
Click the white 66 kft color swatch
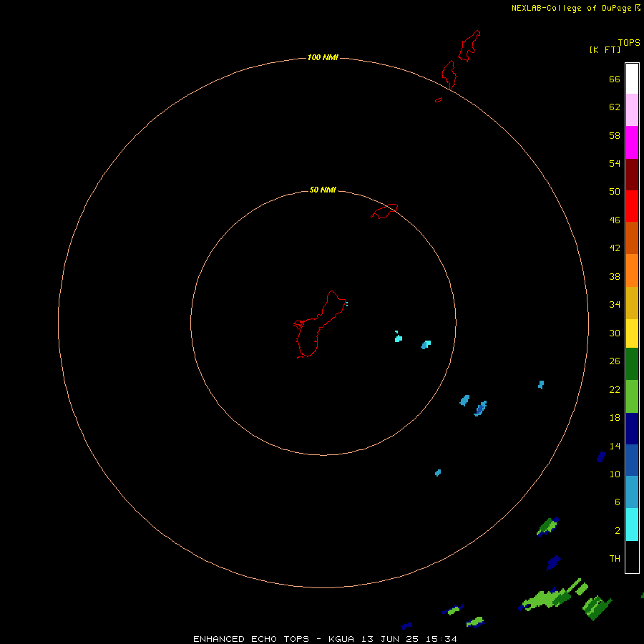(x=632, y=79)
